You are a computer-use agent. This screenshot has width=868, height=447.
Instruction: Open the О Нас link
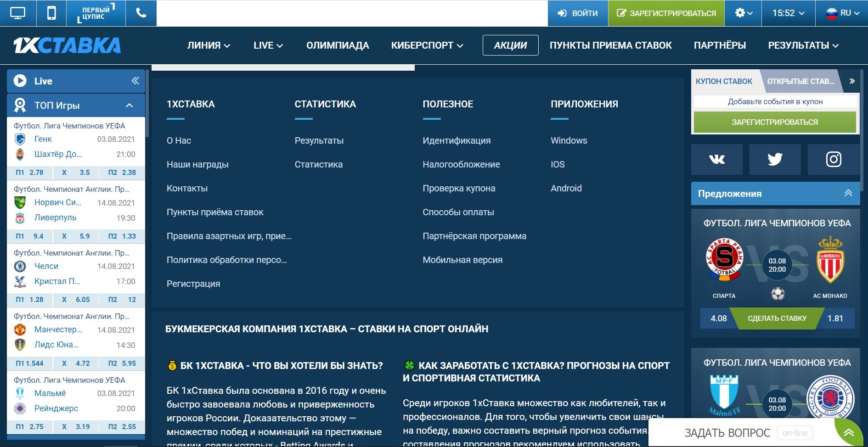(x=179, y=140)
